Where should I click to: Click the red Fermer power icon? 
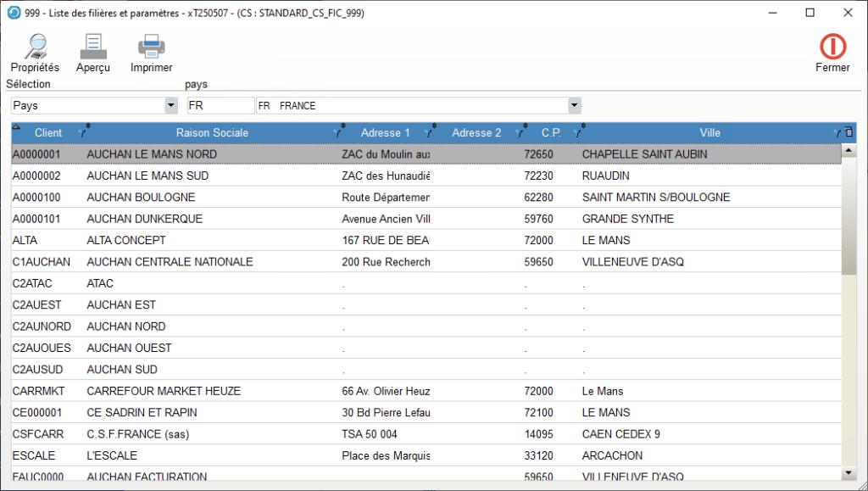(832, 46)
